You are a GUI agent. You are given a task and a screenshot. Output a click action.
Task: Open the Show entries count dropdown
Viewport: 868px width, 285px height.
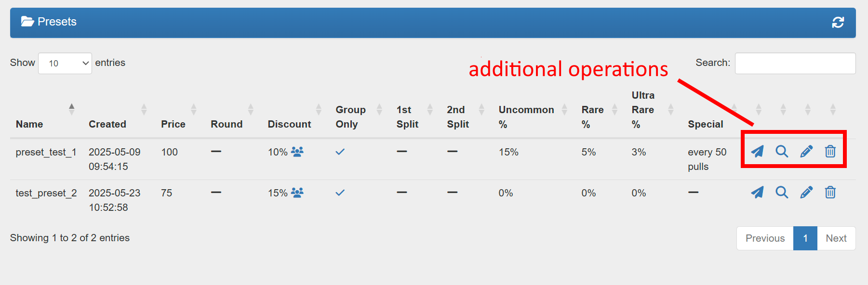point(65,63)
